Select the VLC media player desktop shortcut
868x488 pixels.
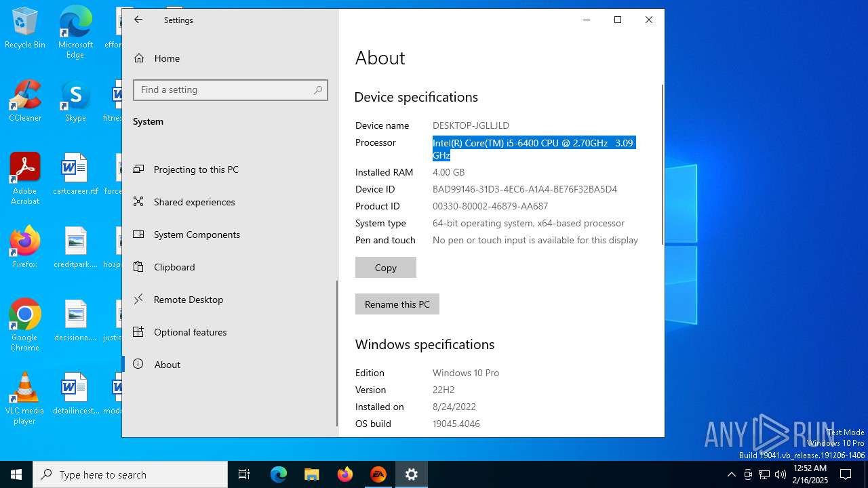[25, 399]
